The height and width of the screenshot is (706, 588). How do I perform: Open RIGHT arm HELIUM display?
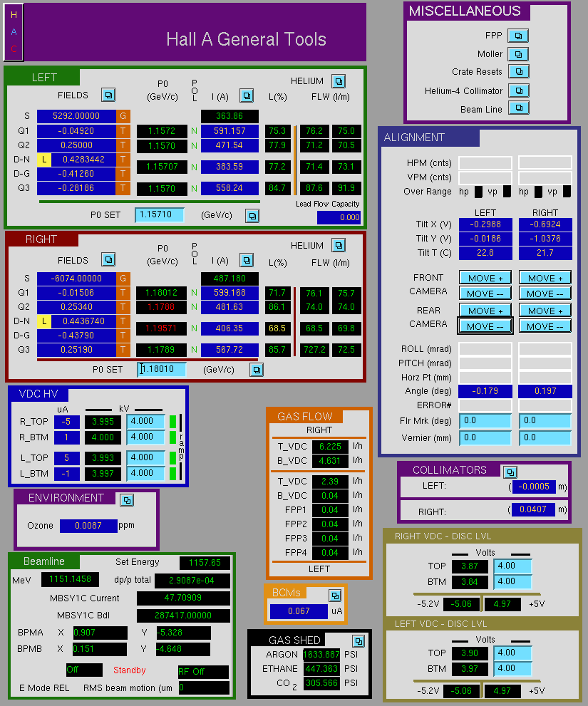pos(339,245)
